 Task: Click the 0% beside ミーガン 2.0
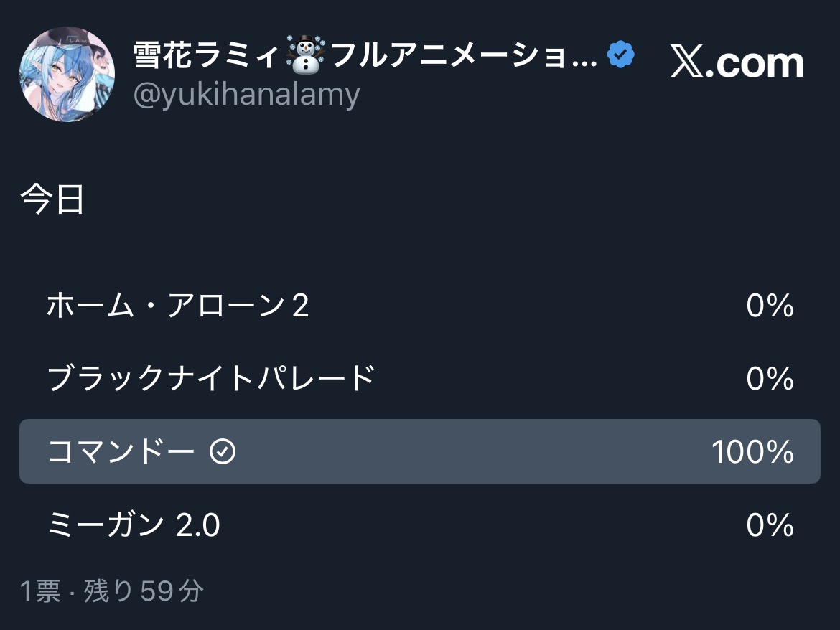(770, 526)
